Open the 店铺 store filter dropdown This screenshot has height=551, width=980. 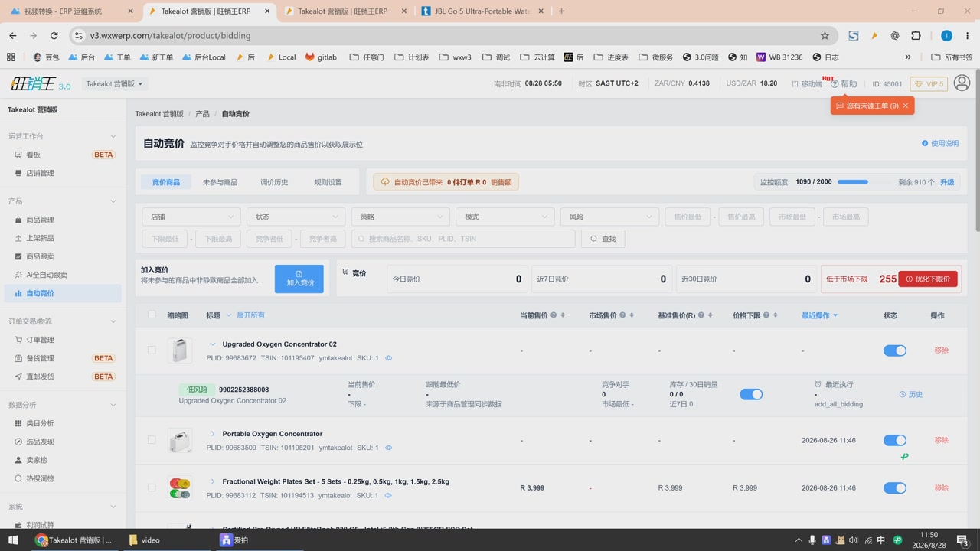pos(191,217)
